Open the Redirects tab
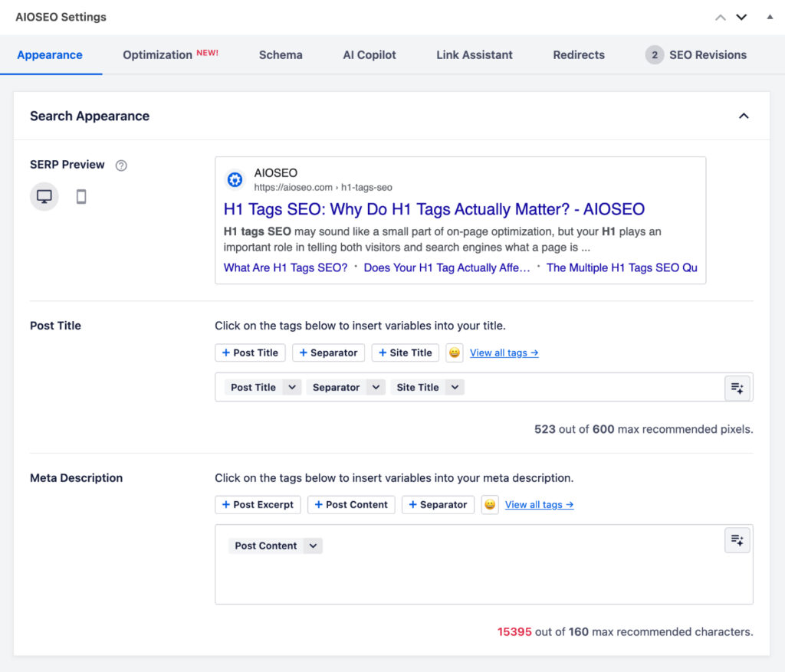785x672 pixels. coord(579,55)
